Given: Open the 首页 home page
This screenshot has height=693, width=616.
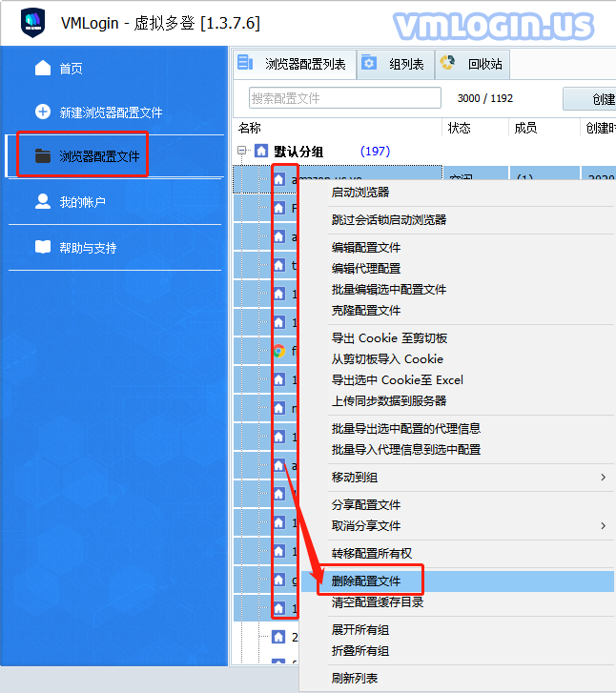Looking at the screenshot, I should click(71, 69).
